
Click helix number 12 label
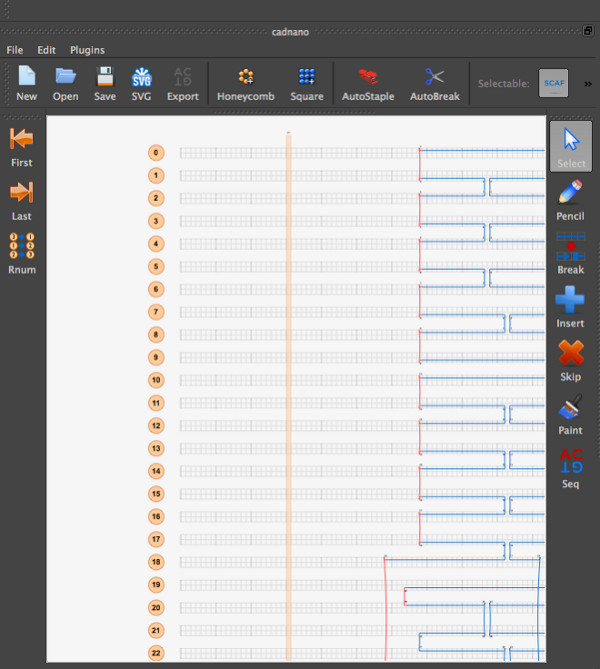(x=156, y=426)
